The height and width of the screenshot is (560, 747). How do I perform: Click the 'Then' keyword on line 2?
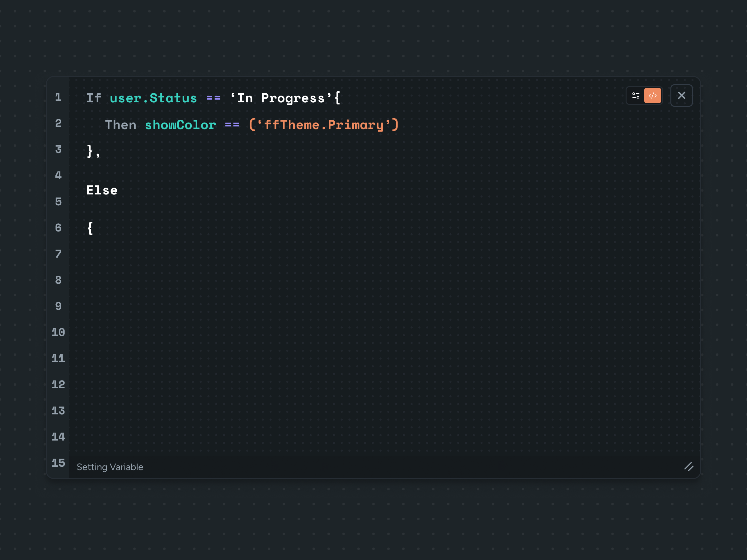[x=120, y=125]
